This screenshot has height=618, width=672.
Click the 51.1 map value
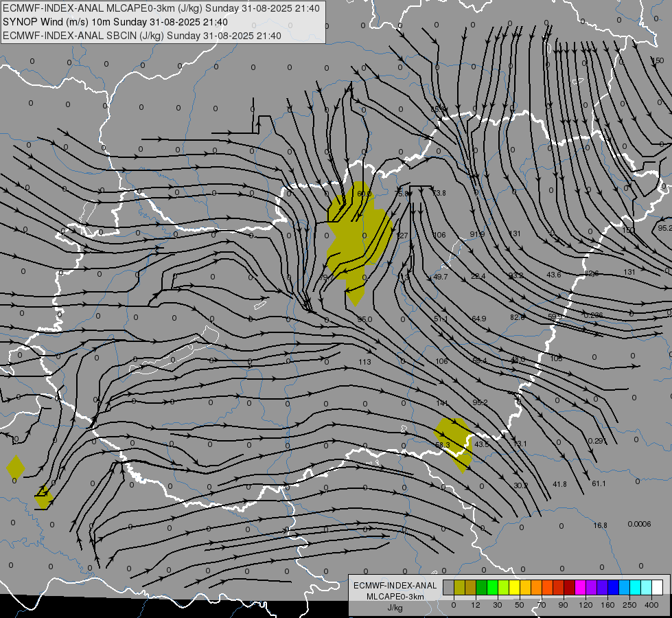pos(441,319)
